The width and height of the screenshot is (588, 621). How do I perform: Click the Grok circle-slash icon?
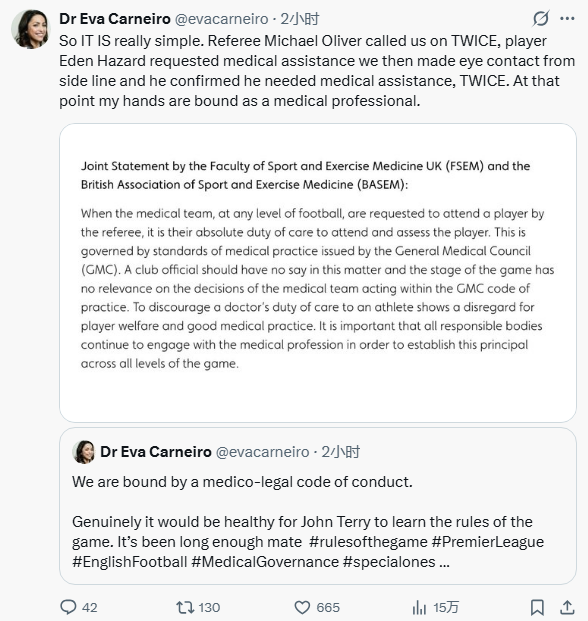point(540,18)
